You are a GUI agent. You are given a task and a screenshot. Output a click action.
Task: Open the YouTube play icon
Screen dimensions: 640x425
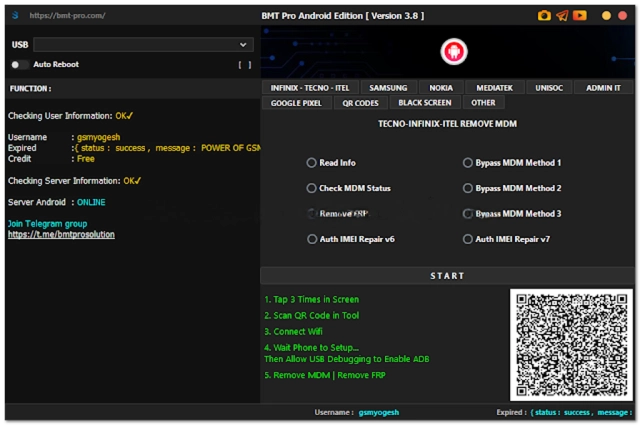[580, 16]
